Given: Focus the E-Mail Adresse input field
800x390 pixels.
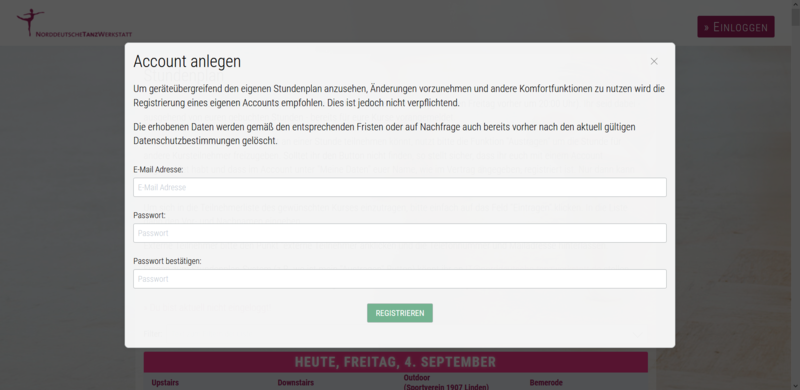Looking at the screenshot, I should click(399, 187).
